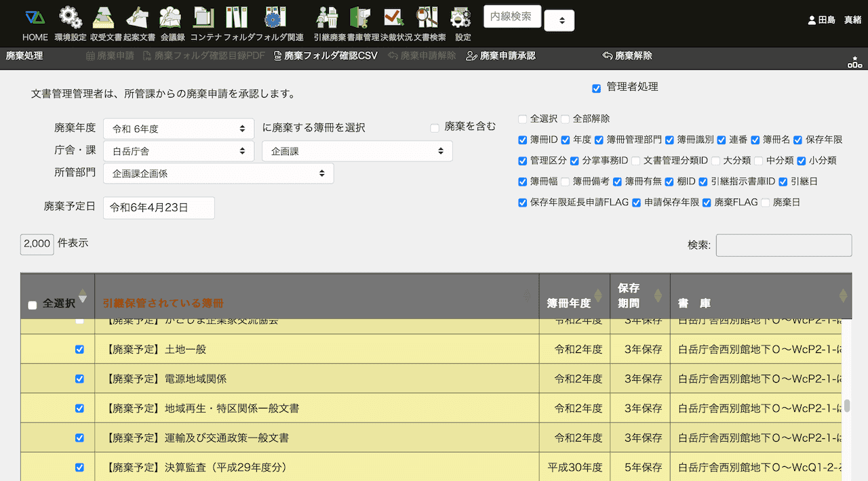868x481 pixels.
Task: Select 廃棄フォルダ確認CSV menu item
Action: tap(325, 56)
